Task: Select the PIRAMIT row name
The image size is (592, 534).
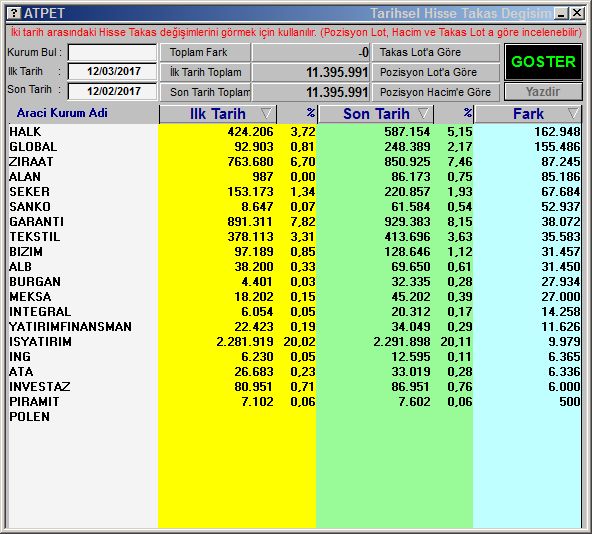Action: point(34,402)
